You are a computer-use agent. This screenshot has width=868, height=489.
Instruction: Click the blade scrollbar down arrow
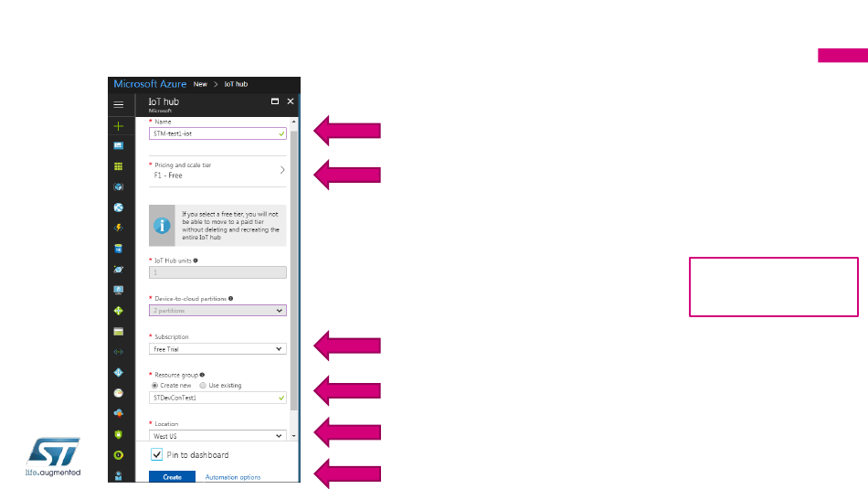tap(294, 436)
